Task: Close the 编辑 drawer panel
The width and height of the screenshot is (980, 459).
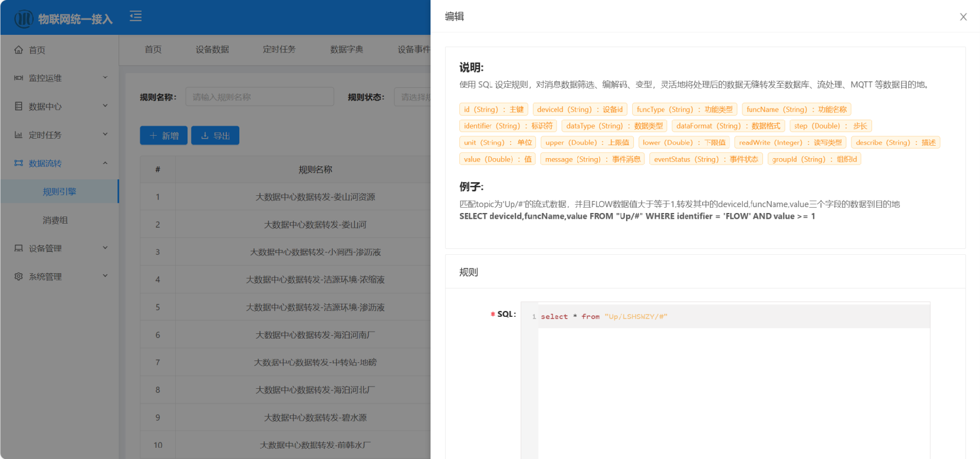Action: (x=963, y=17)
